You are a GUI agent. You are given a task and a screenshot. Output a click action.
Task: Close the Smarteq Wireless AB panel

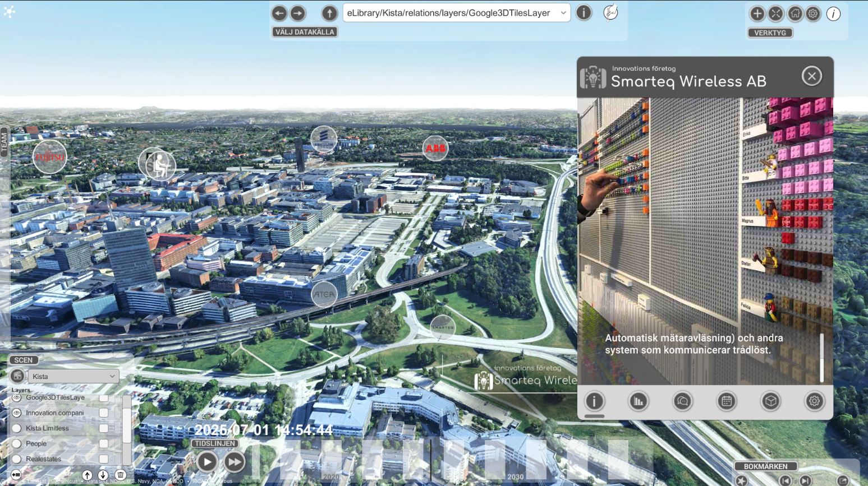click(812, 76)
